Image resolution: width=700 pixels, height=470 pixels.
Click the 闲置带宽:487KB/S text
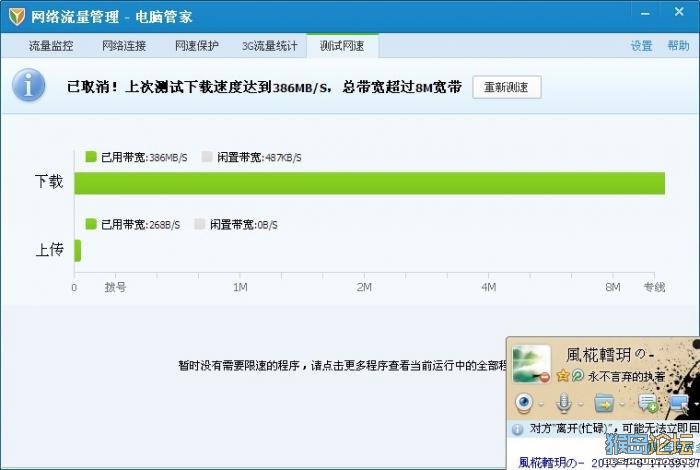coord(259,157)
